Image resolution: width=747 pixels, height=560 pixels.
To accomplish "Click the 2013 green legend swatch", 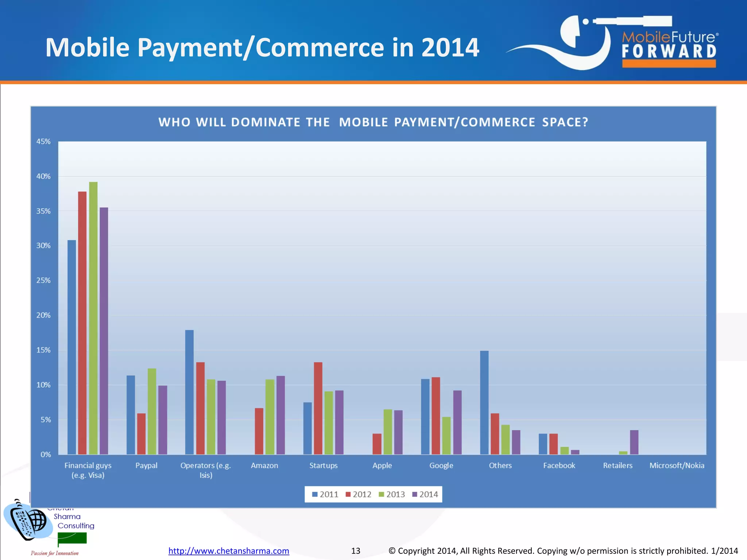I will click(x=382, y=494).
